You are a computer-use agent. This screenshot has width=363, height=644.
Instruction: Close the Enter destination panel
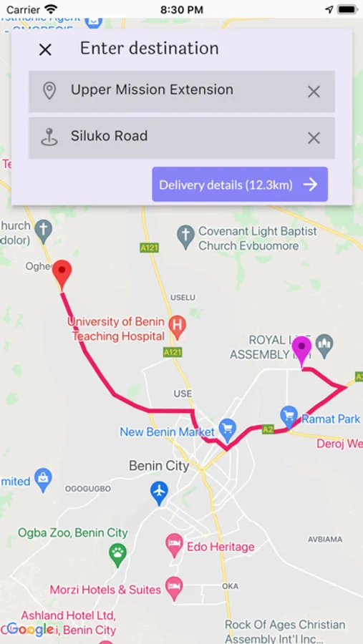click(x=45, y=49)
